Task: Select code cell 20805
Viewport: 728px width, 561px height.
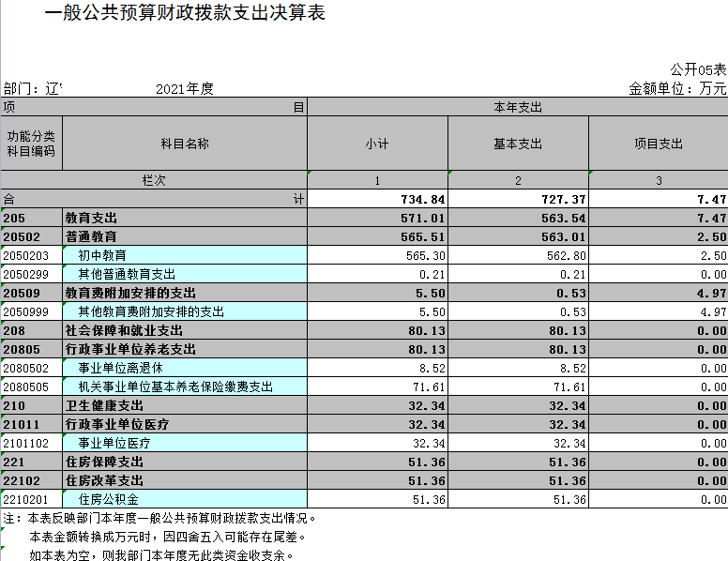Action: 31,349
